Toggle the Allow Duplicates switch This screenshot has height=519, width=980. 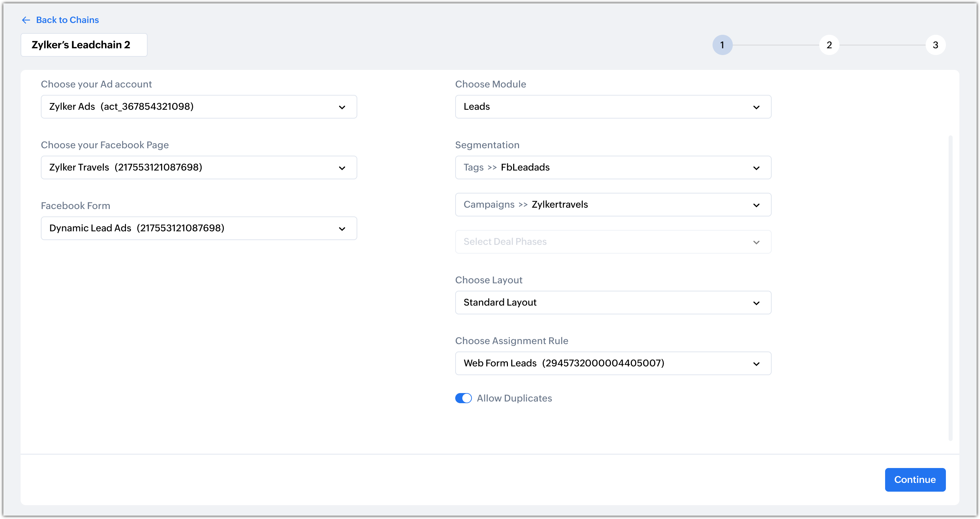[463, 398]
